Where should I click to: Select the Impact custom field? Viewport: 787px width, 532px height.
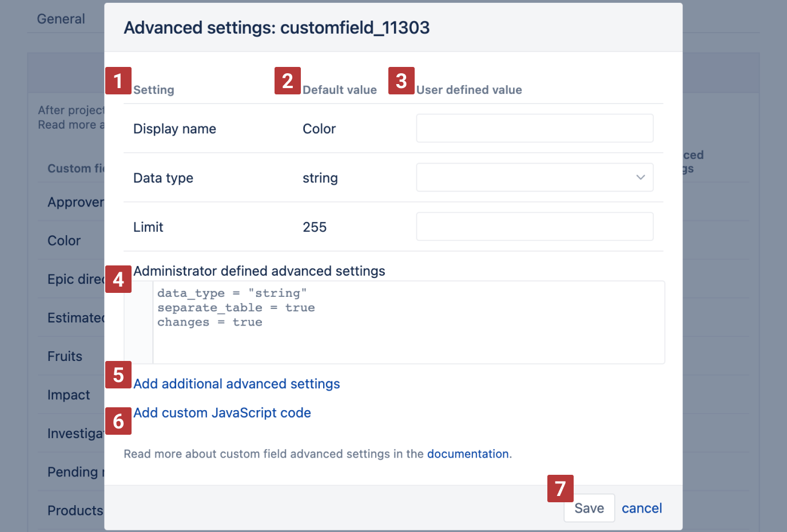[x=68, y=395]
